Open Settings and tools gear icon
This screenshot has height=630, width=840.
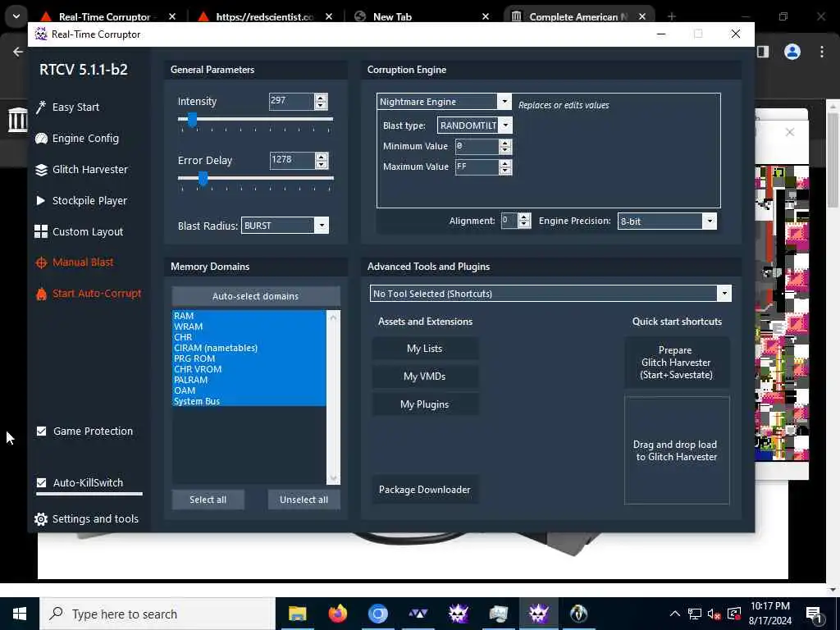pyautogui.click(x=41, y=518)
